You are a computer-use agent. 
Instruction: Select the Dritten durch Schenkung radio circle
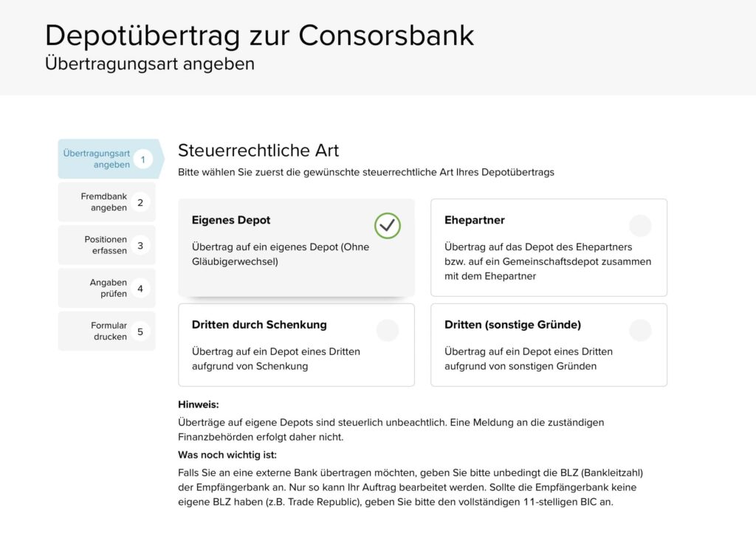click(x=388, y=330)
